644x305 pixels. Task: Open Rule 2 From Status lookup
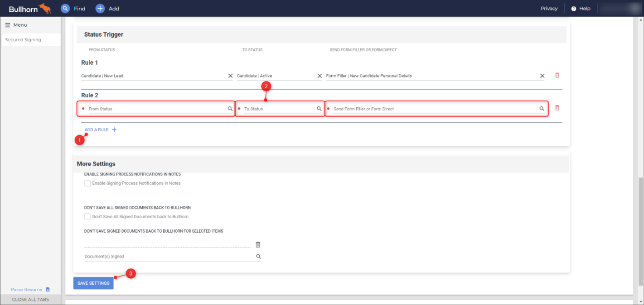(x=230, y=109)
